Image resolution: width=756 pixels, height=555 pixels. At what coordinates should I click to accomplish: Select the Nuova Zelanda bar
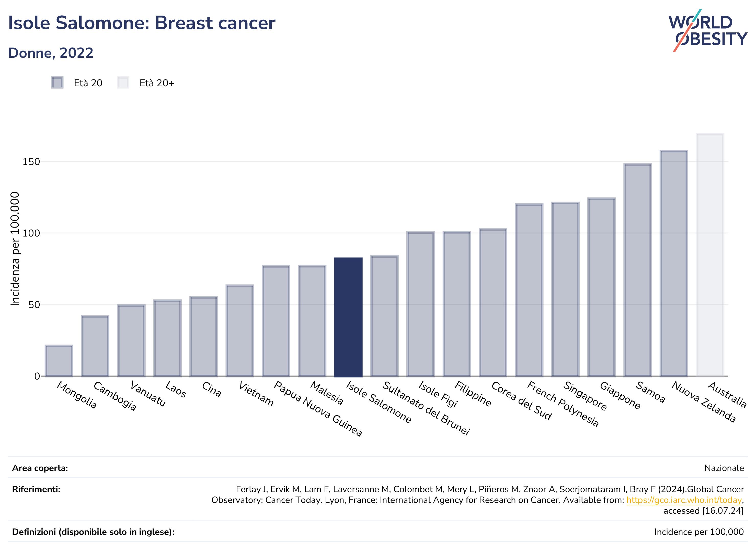pos(674,263)
